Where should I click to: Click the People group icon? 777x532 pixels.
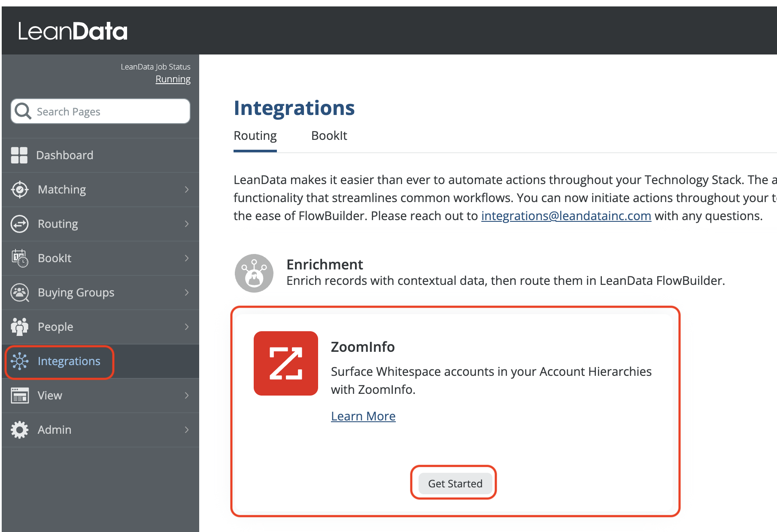pyautogui.click(x=20, y=327)
